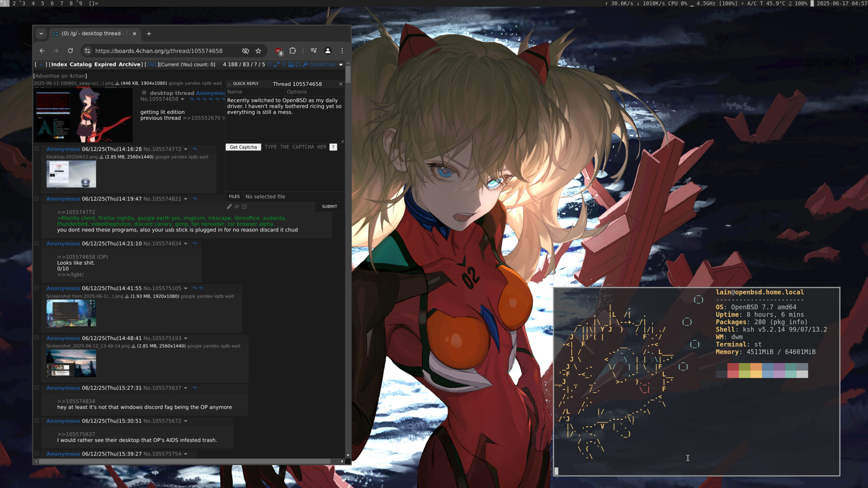Select the /g/ desktop thread browser tab
This screenshot has height=488, width=868.
pos(94,33)
